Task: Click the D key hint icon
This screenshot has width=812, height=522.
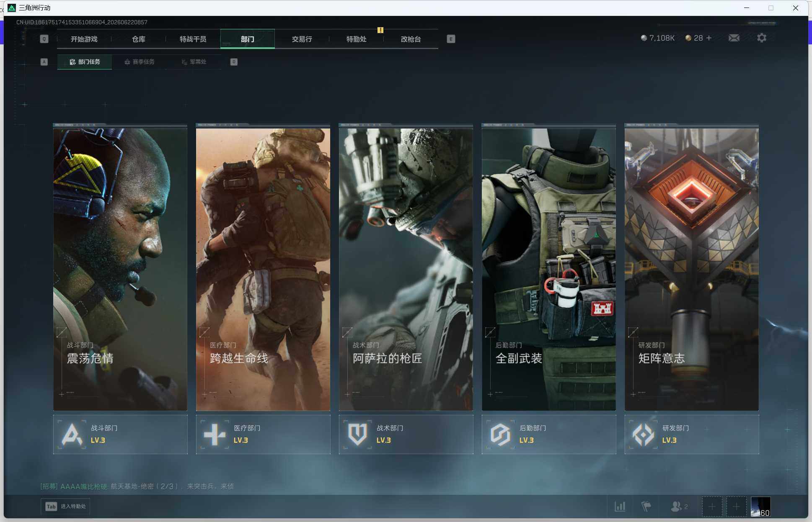Action: pyautogui.click(x=234, y=62)
